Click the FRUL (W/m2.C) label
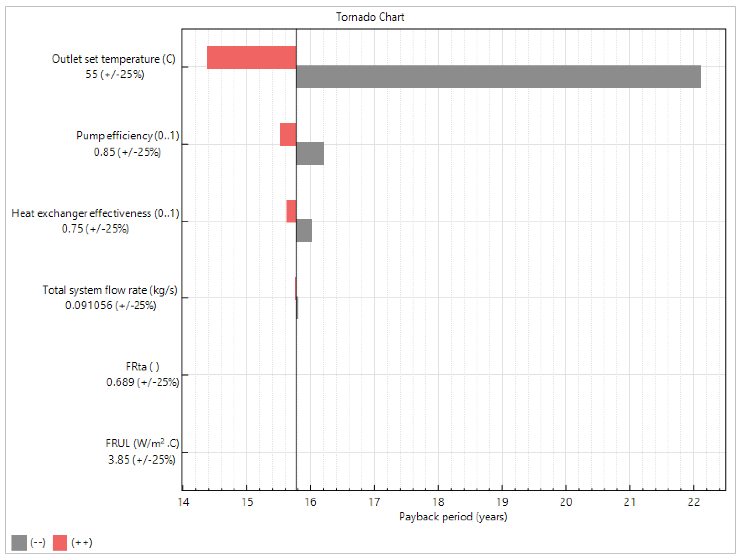The image size is (742, 560). [x=142, y=443]
